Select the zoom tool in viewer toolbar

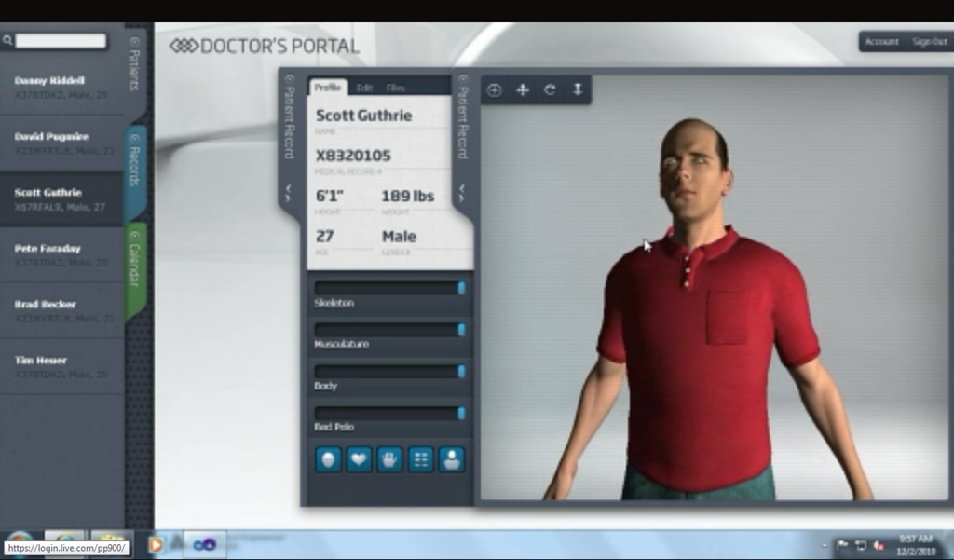[x=494, y=90]
